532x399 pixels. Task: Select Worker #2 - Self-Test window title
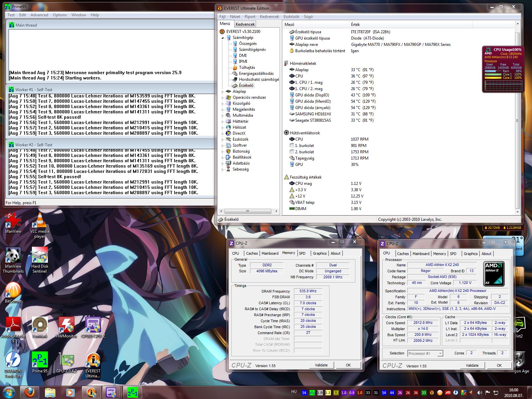34,145
